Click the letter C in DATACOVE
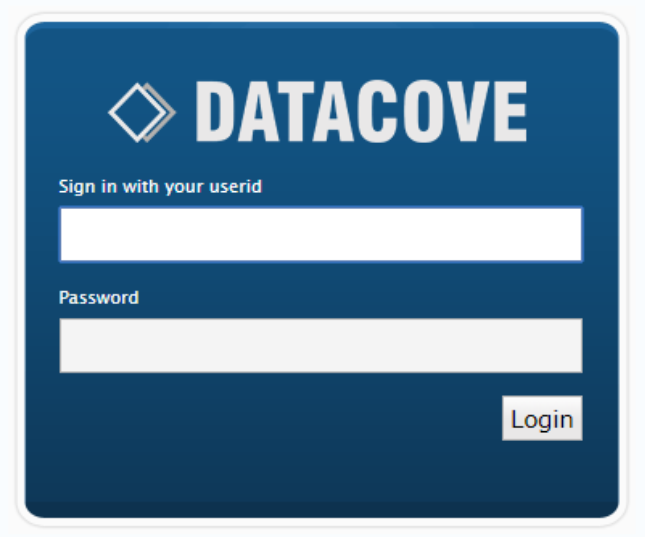 click(376, 112)
